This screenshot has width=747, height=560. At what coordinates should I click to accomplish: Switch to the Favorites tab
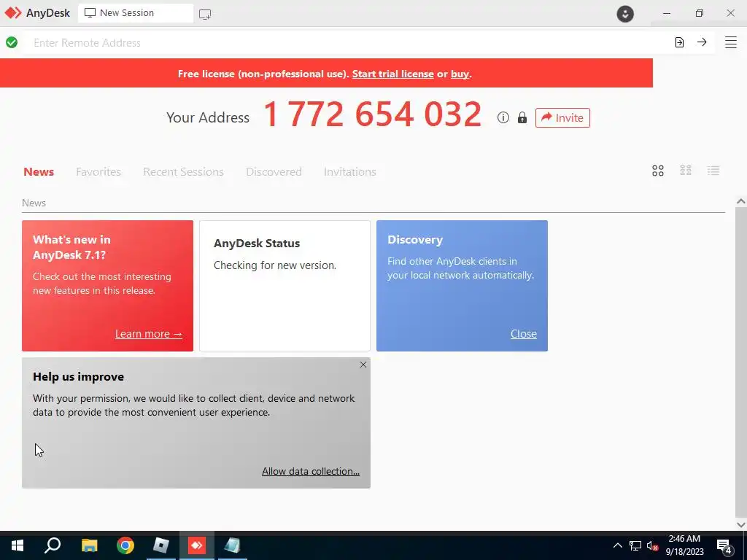98,172
